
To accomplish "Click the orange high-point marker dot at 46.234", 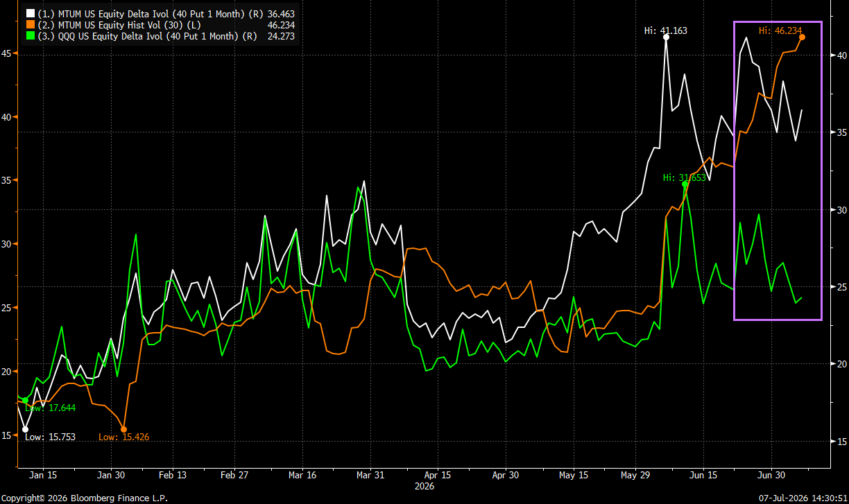I will pos(802,37).
